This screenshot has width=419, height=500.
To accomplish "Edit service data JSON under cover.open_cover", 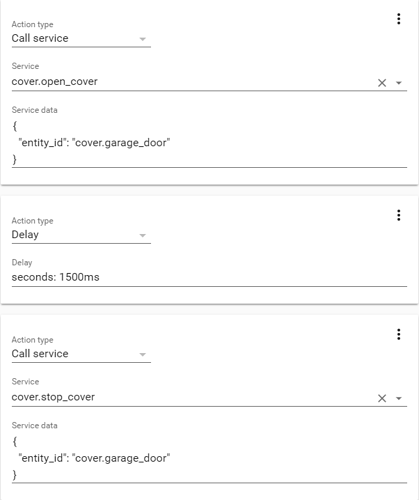I will pos(209,143).
